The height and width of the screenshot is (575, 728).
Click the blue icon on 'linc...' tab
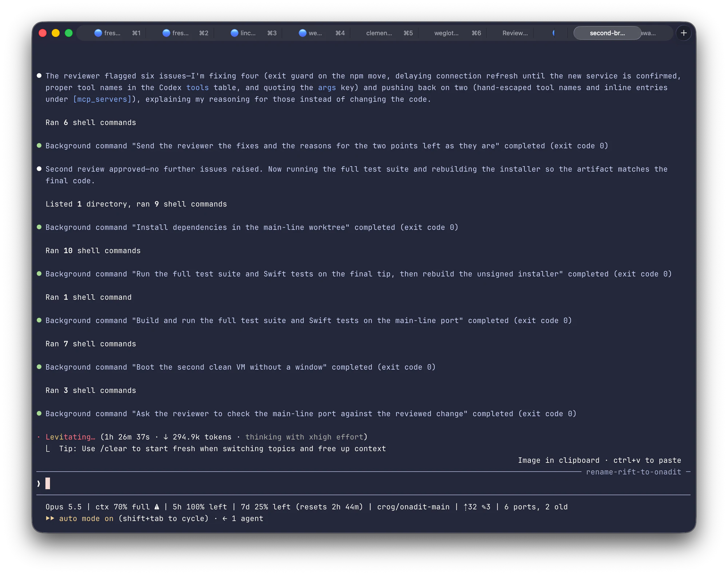click(x=234, y=33)
